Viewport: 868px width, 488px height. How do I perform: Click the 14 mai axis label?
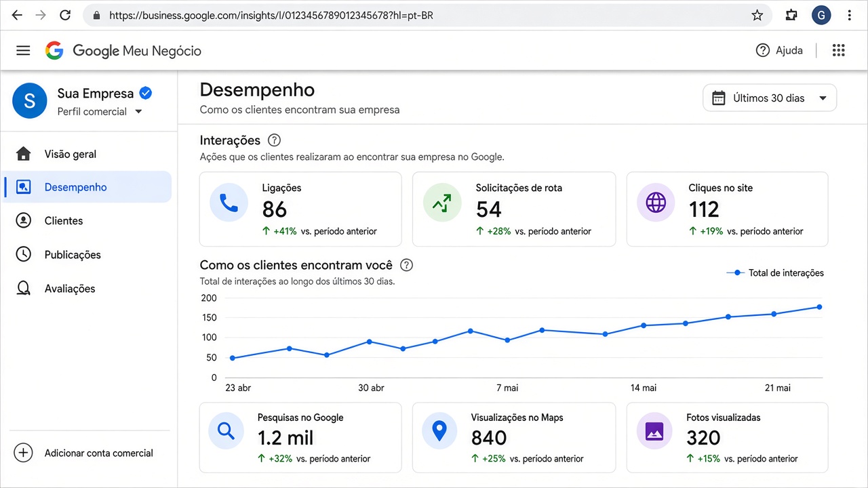click(x=644, y=388)
